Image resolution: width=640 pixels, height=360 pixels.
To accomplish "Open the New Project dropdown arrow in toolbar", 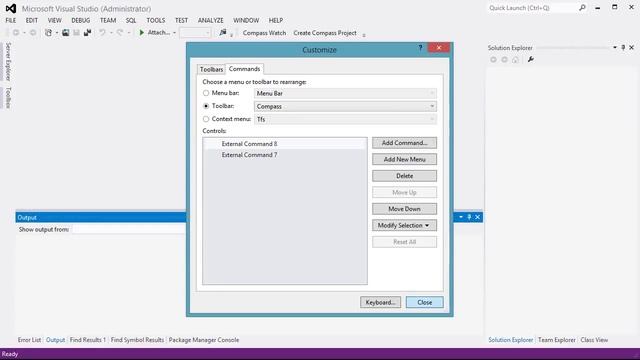I will pos(57,33).
